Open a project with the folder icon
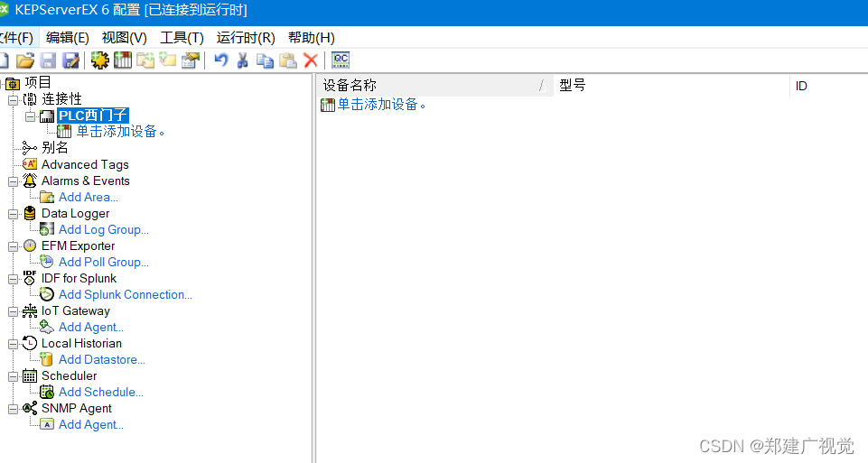Viewport: 868px width, 463px height. click(x=25, y=60)
